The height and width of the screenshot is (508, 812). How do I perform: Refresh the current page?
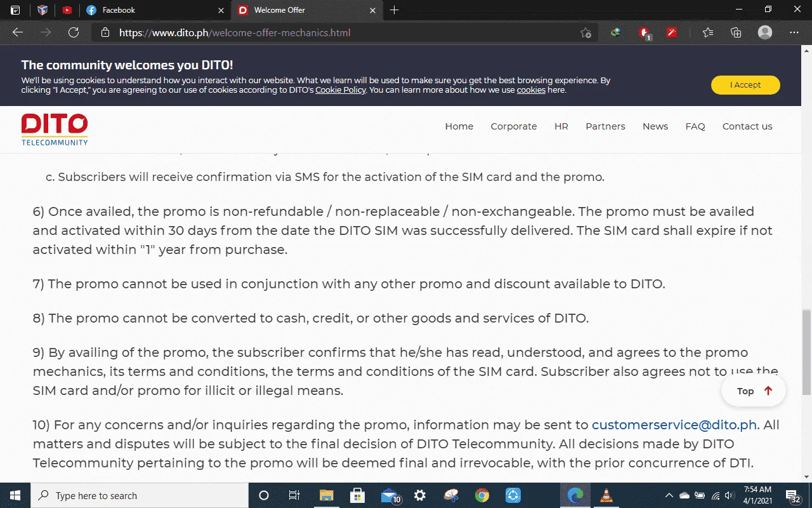coord(74,33)
